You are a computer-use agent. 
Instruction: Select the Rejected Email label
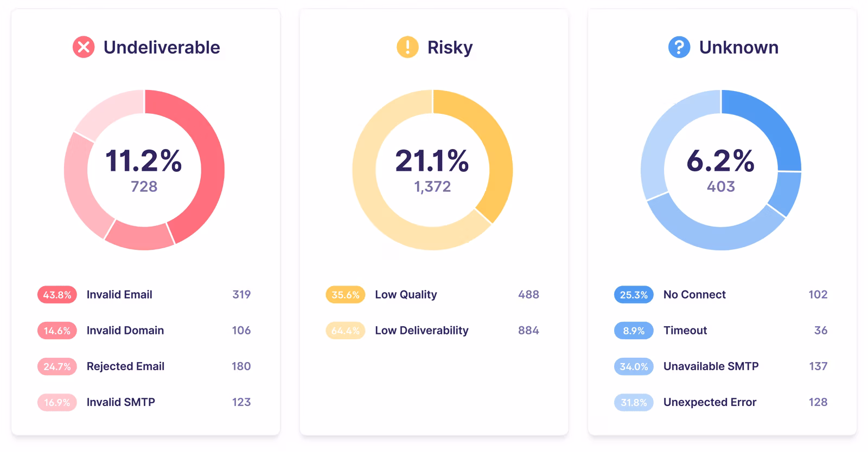pyautogui.click(x=125, y=366)
